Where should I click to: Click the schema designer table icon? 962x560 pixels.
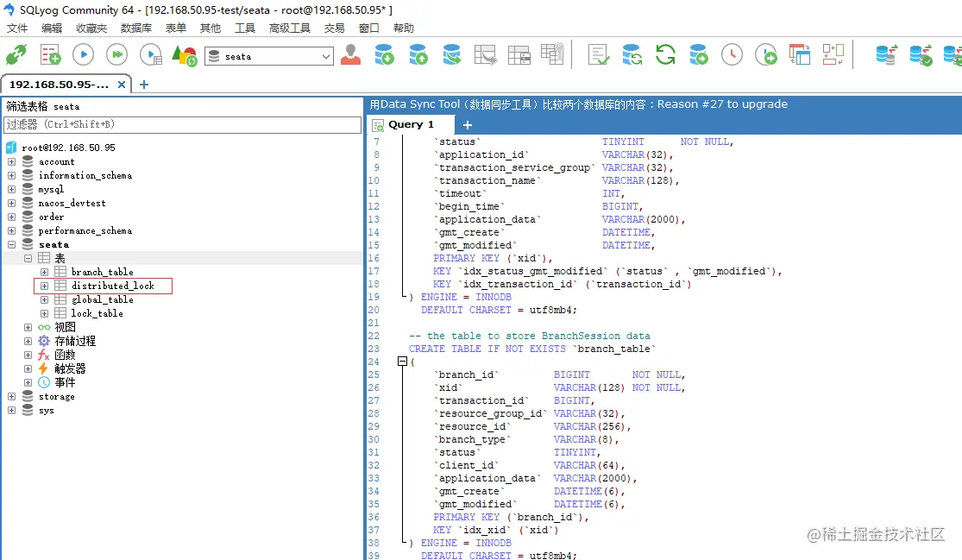[x=519, y=55]
